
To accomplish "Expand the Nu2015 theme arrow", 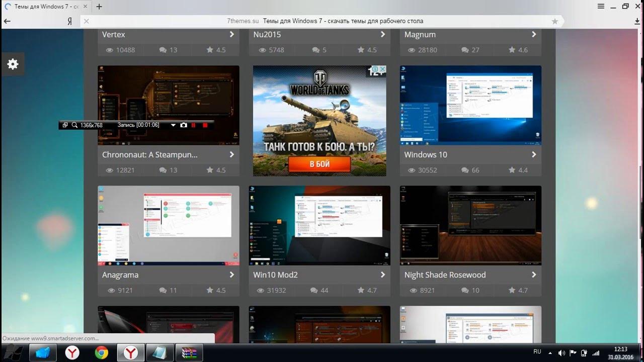I will click(x=383, y=34).
